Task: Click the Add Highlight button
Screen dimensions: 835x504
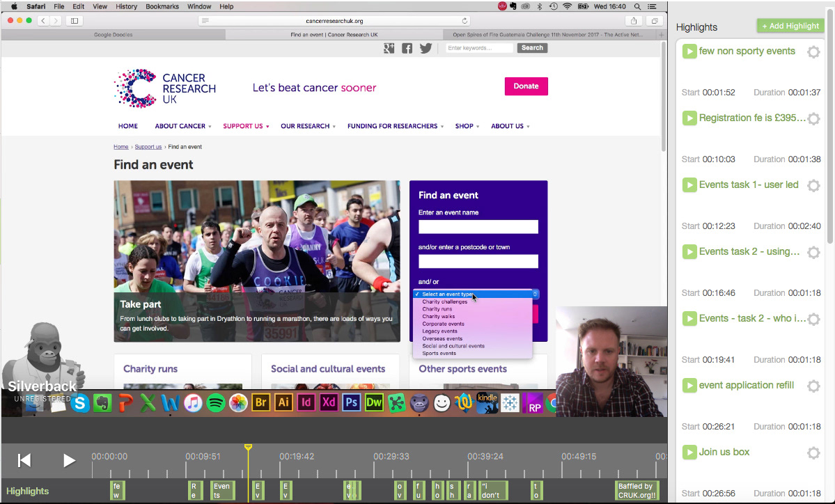Action: tap(790, 26)
